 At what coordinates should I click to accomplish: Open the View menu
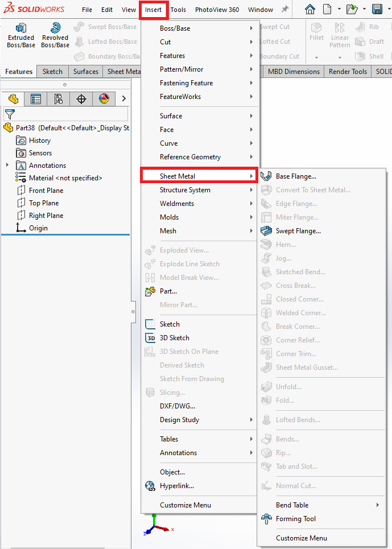(129, 10)
